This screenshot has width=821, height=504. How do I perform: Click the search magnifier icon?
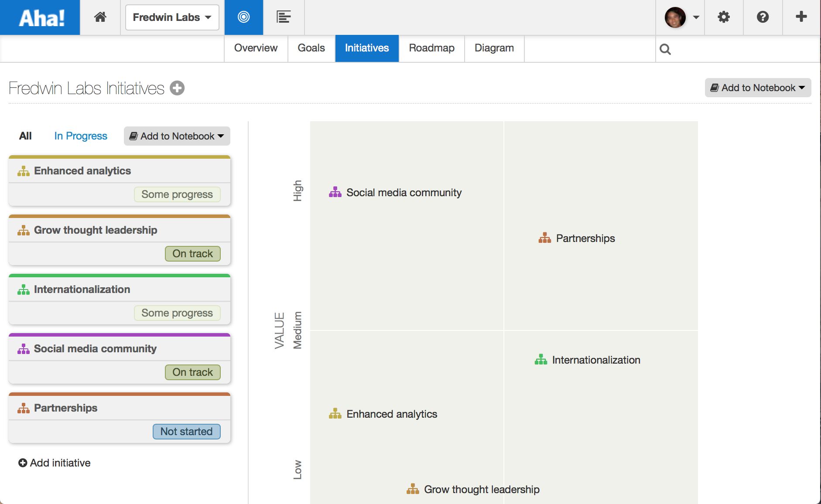(x=666, y=49)
